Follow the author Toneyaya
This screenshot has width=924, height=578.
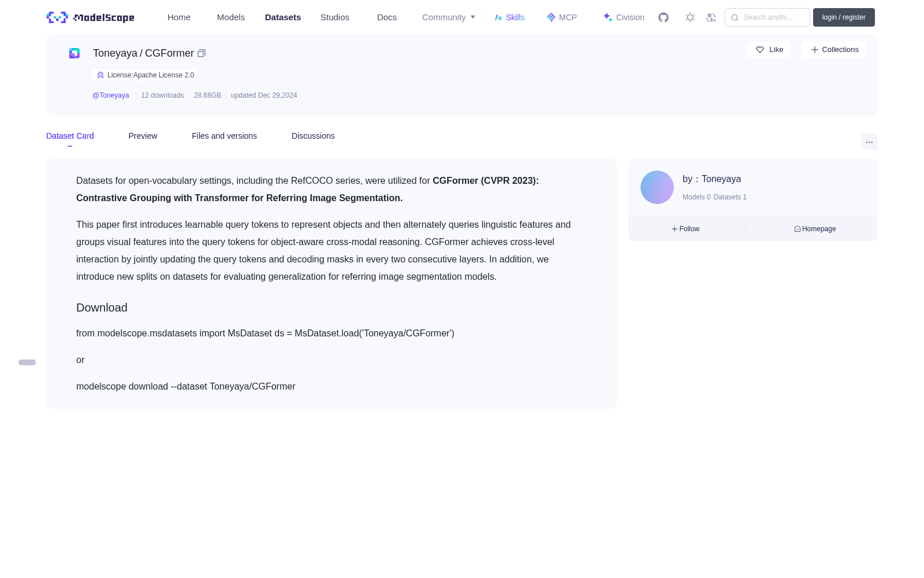coord(685,229)
